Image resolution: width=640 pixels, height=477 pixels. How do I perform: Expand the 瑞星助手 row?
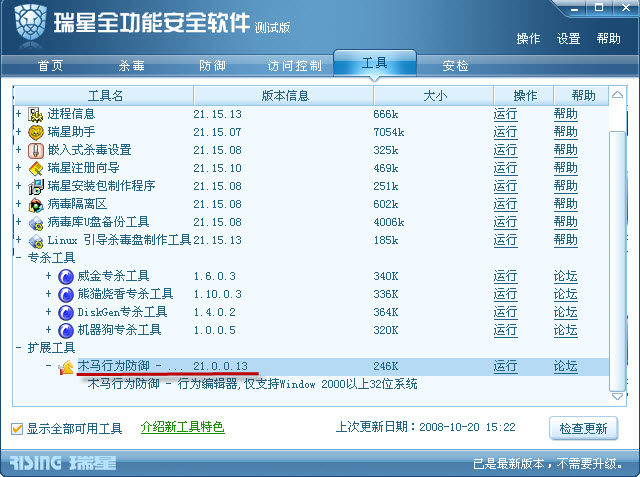pos(18,131)
